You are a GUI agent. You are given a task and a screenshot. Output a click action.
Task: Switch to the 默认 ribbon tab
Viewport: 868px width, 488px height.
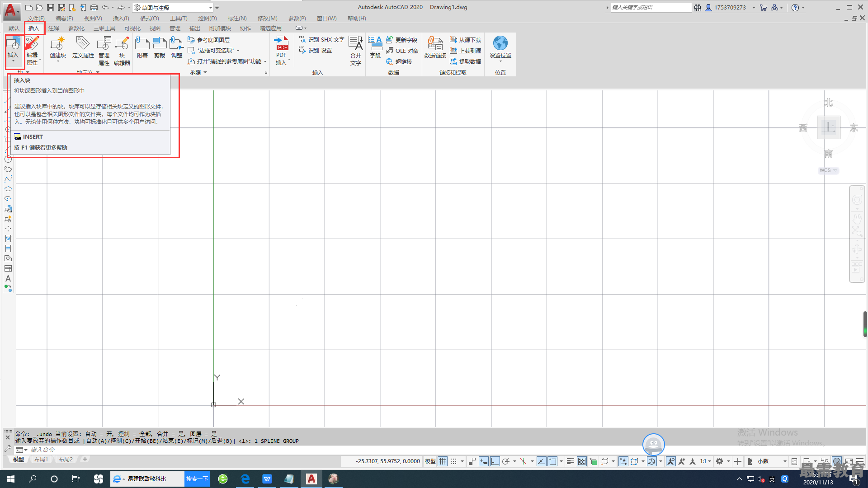pyautogui.click(x=14, y=28)
